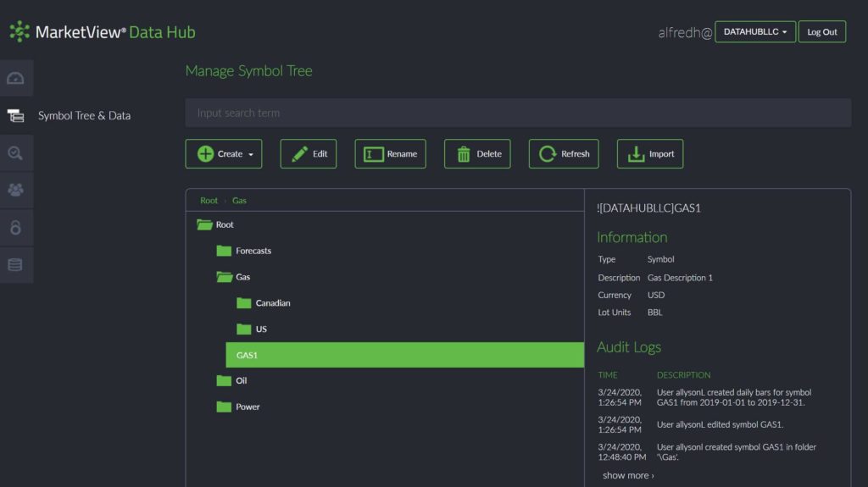Collapse the Root folder in tree
Image resolution: width=868 pixels, height=487 pixels.
pos(204,225)
